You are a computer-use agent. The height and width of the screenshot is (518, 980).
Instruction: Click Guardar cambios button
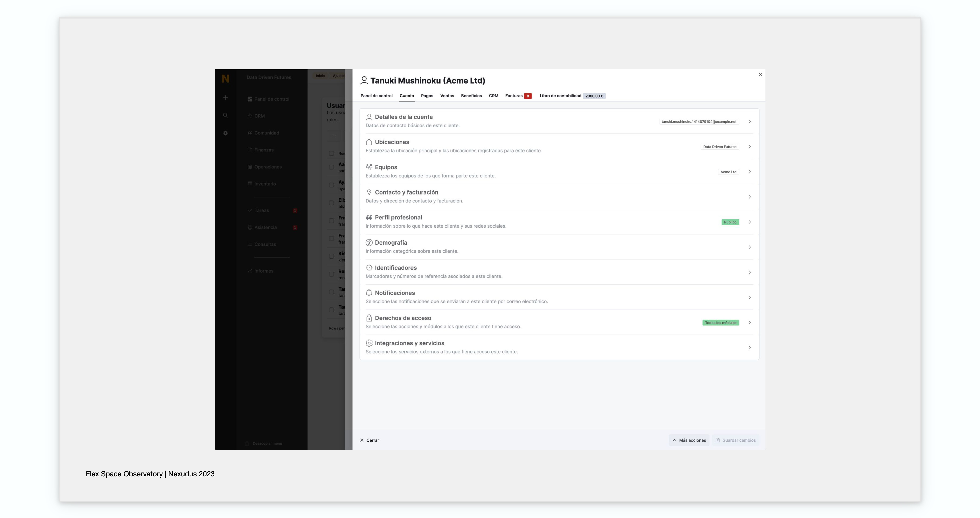735,440
